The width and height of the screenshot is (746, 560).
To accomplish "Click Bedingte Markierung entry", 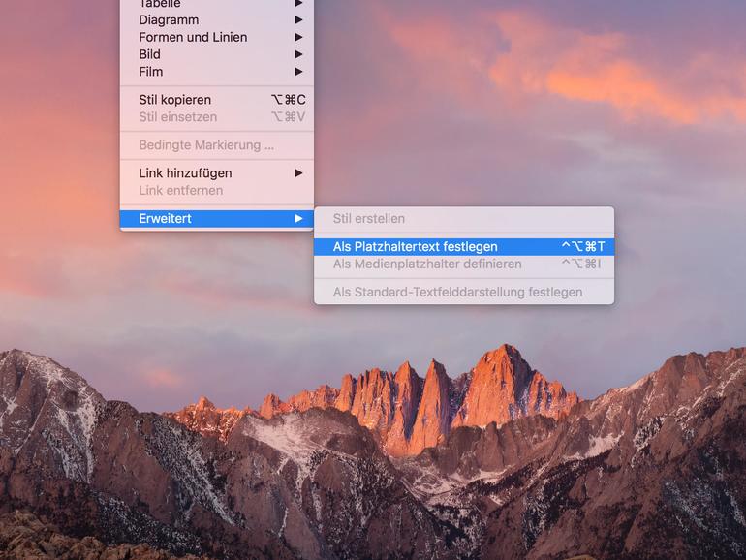I will point(216,144).
